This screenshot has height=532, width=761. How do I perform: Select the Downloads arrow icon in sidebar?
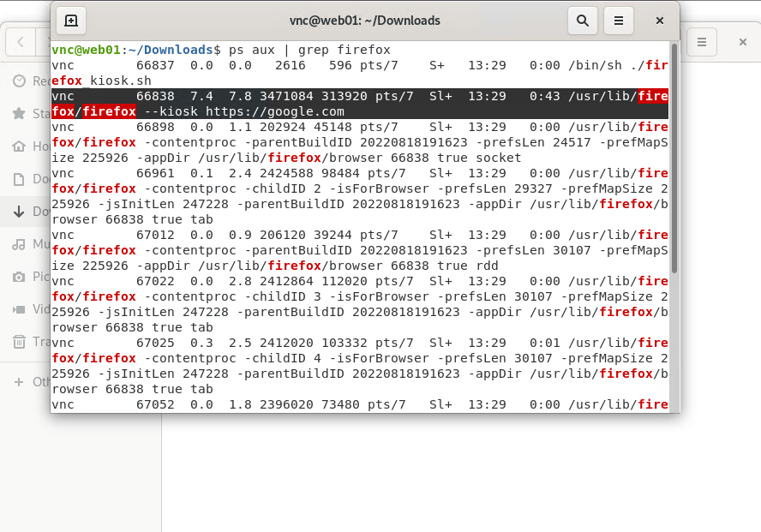pyautogui.click(x=19, y=212)
